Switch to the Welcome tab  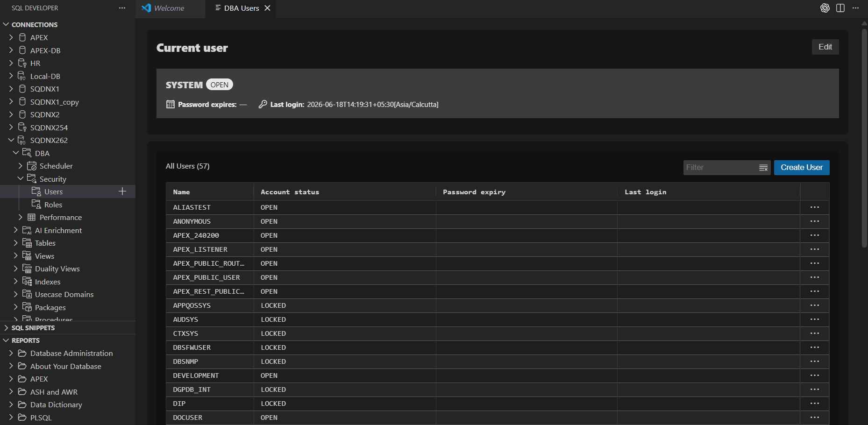[x=170, y=8]
